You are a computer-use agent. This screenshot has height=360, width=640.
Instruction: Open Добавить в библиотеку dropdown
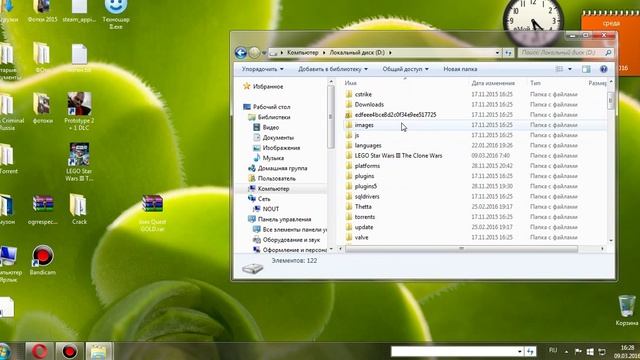point(333,69)
